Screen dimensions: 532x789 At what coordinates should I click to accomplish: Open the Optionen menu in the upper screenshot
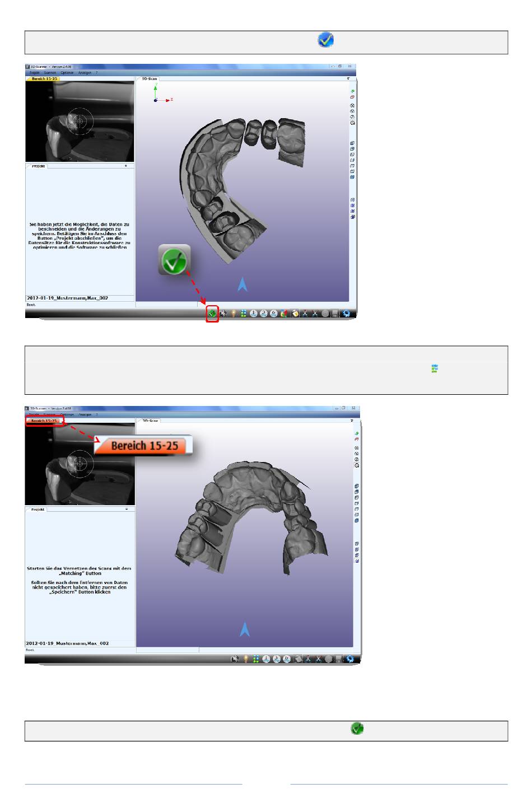point(67,72)
